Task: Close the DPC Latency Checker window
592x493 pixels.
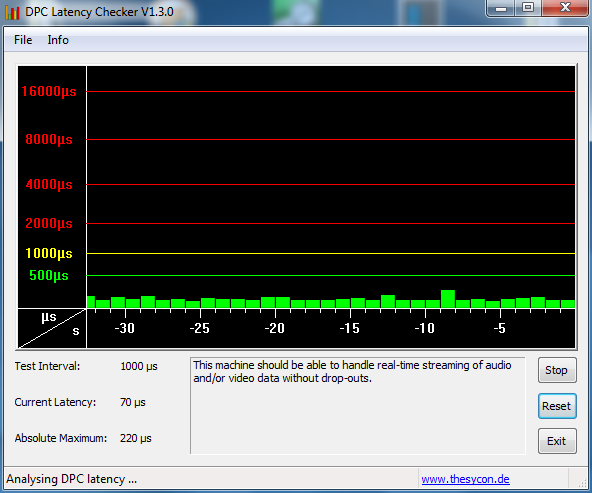Action: pos(565,8)
